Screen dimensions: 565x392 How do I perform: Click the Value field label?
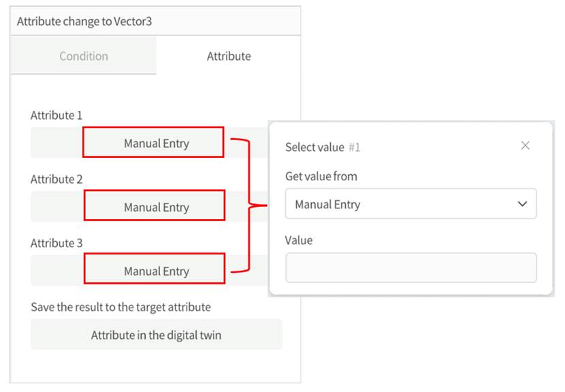(299, 240)
